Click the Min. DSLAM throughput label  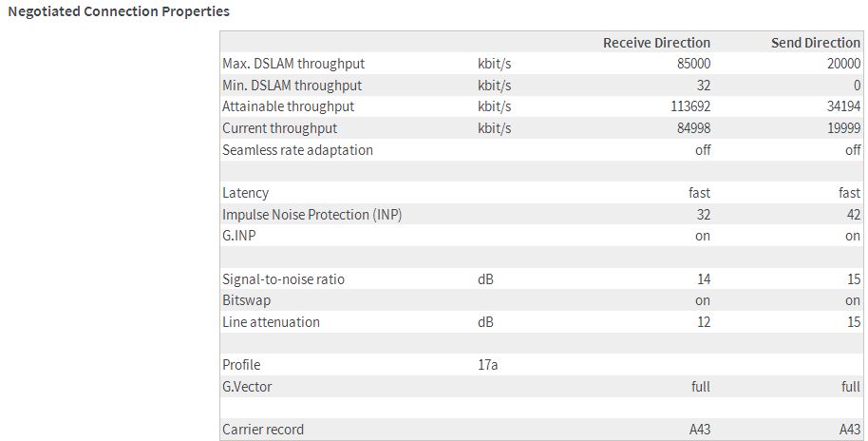(x=292, y=86)
